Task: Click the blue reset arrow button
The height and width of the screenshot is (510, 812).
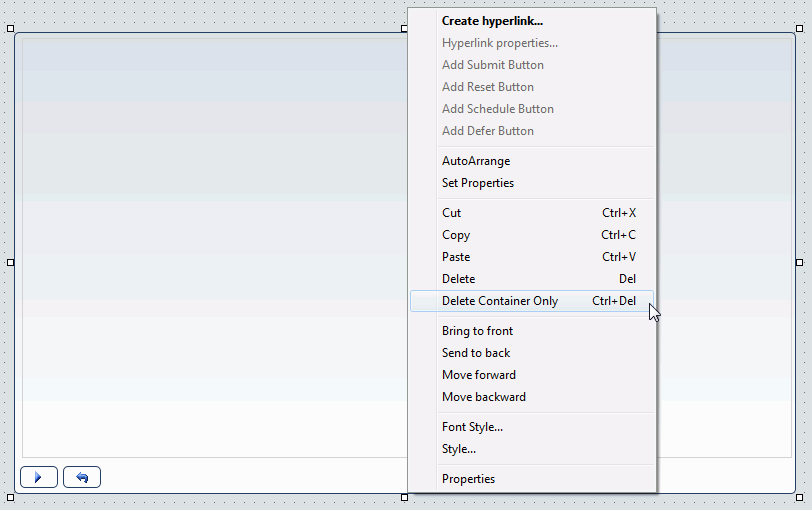Action: click(82, 477)
